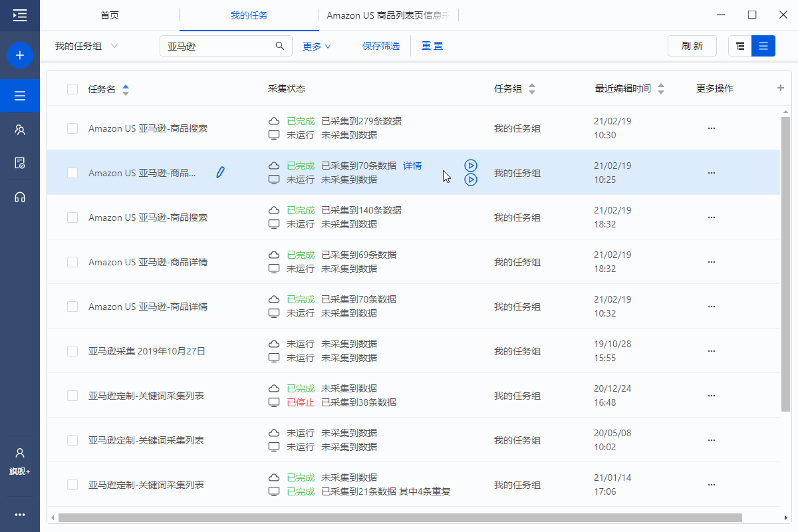Select the 我的任务 tab
The image size is (798, 532).
pos(249,15)
